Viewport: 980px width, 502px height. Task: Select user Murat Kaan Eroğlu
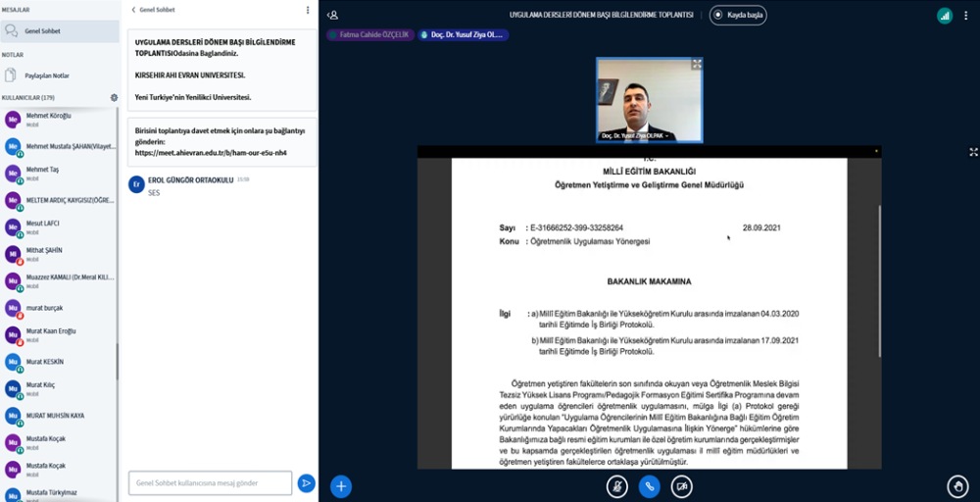60,335
